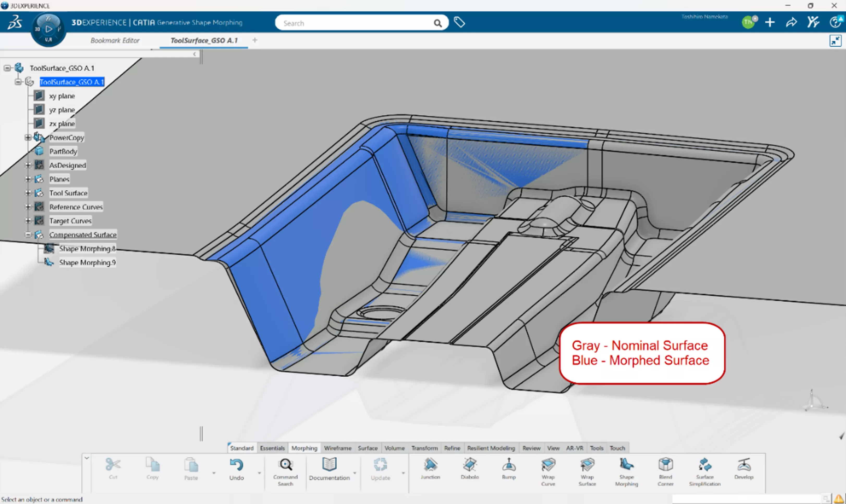Screen dimensions: 846x504
Task: Expand the AsDesigned tree node
Action: tap(28, 165)
